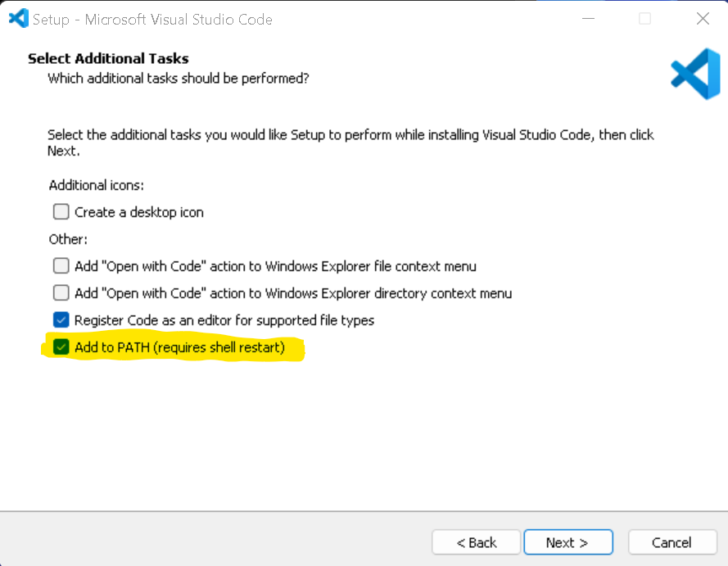Click the Select Additional Tasks heading
728x566 pixels.
pyautogui.click(x=107, y=58)
